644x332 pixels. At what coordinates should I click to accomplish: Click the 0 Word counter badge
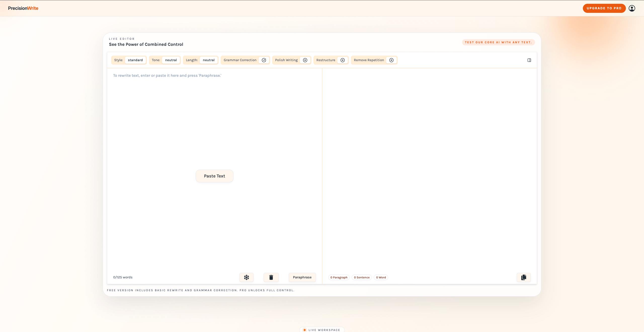point(381,277)
